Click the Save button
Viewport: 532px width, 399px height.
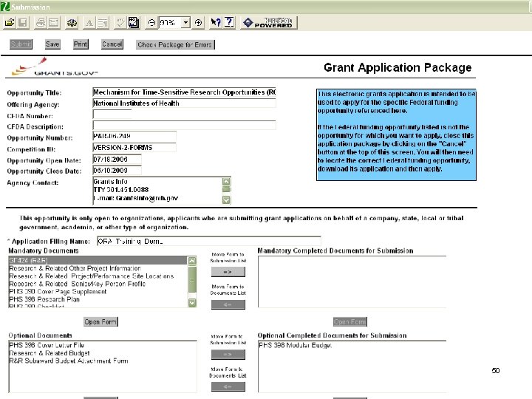52,44
